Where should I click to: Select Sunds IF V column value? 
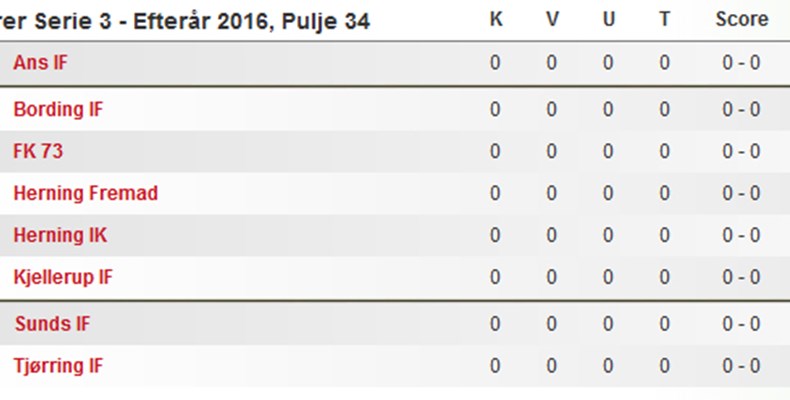click(x=552, y=323)
